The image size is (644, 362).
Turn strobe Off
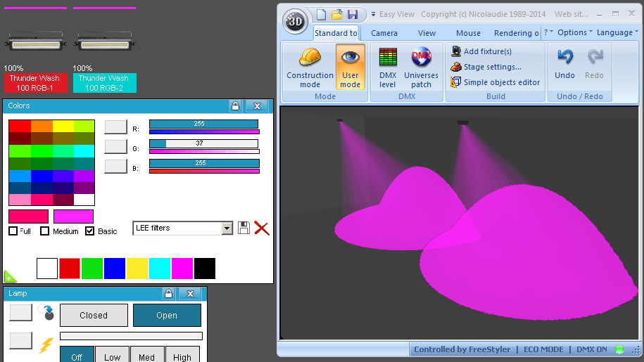(x=77, y=356)
